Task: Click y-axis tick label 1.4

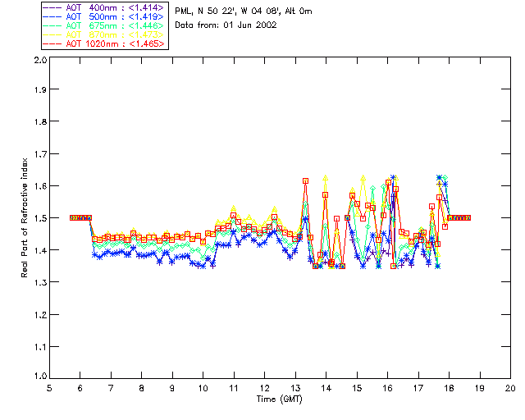Action: [x=40, y=250]
